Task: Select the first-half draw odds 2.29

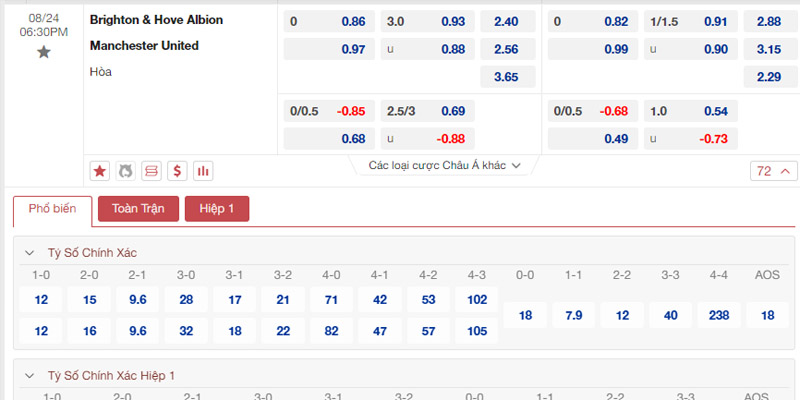Action: tap(771, 77)
